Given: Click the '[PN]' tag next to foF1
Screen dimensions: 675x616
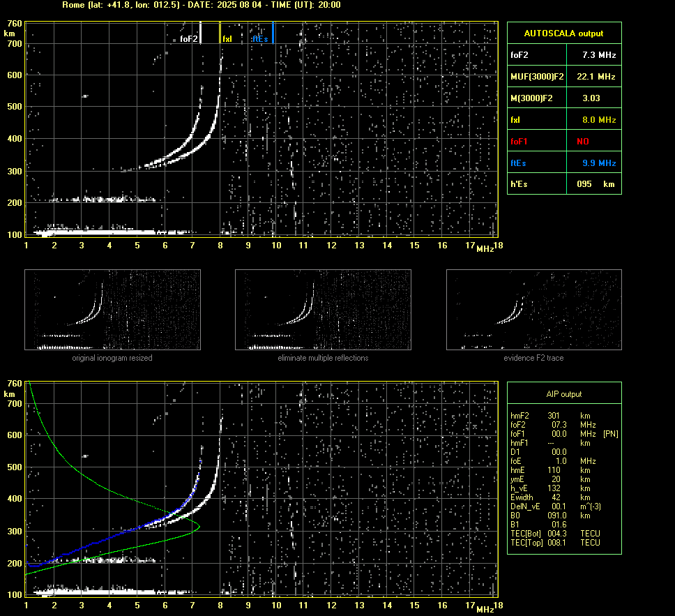Looking at the screenshot, I should [611, 434].
